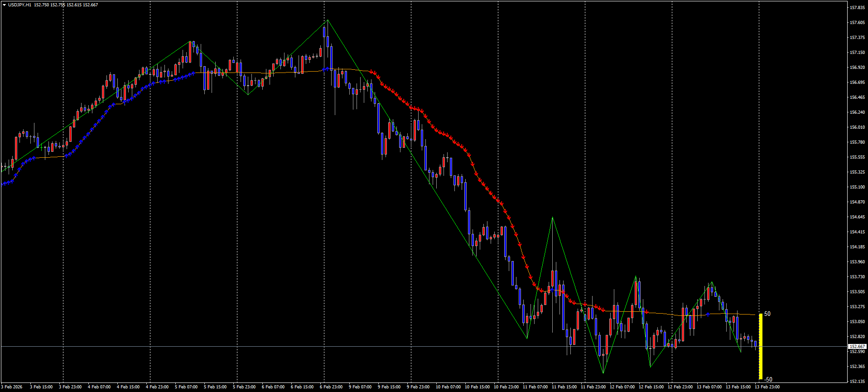Viewport: 868px width, 392px height.
Task: Click the -50 label below the yellow bar
Action: (768, 380)
